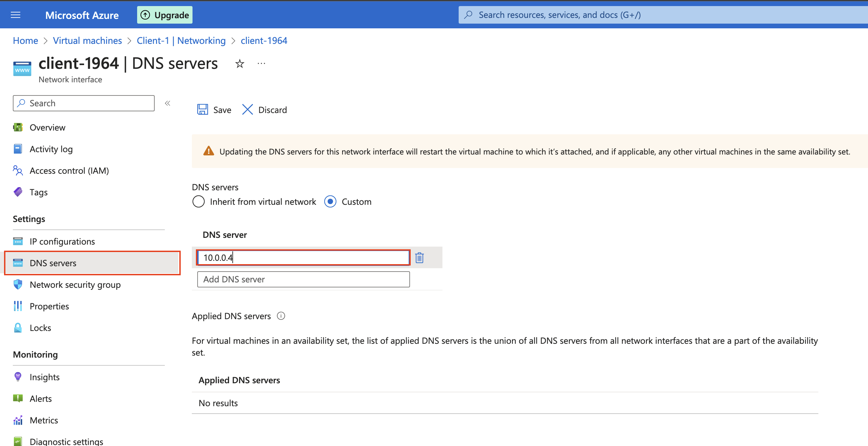Viewport: 868px width, 446px height.
Task: Navigate to Virtual machines breadcrumb link
Action: [x=87, y=40]
